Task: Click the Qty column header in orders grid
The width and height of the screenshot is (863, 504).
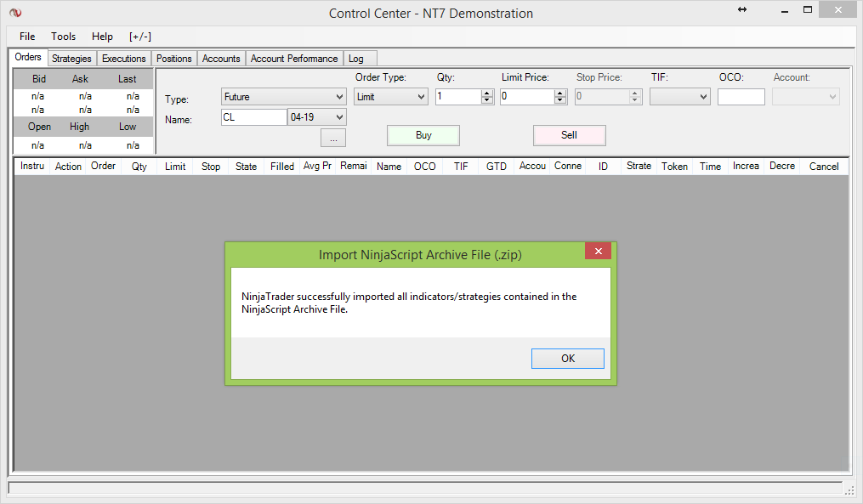Action: 139,167
